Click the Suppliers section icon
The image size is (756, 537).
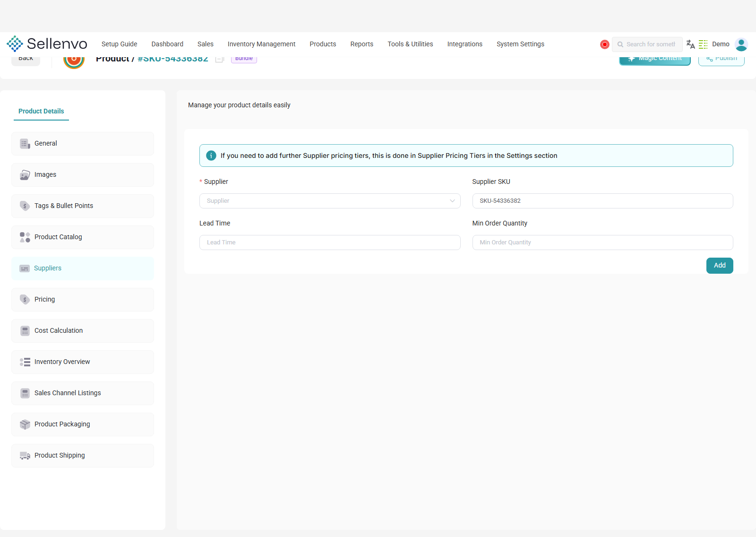tap(25, 268)
